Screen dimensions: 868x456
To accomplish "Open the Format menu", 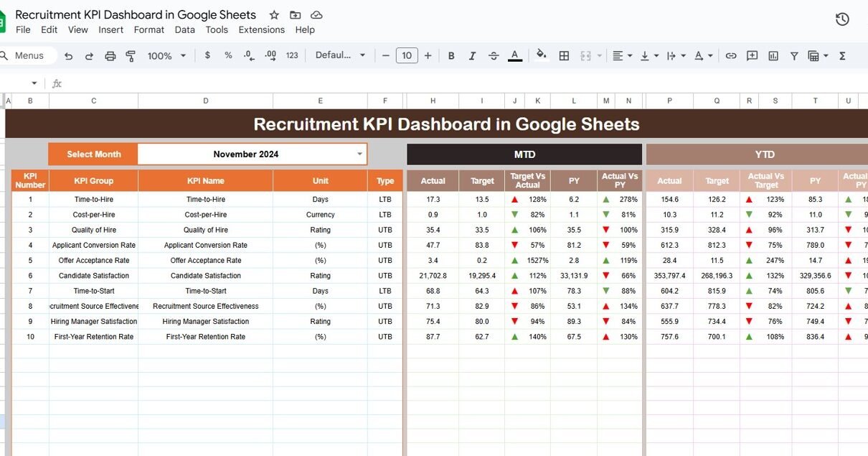I will coord(149,29).
